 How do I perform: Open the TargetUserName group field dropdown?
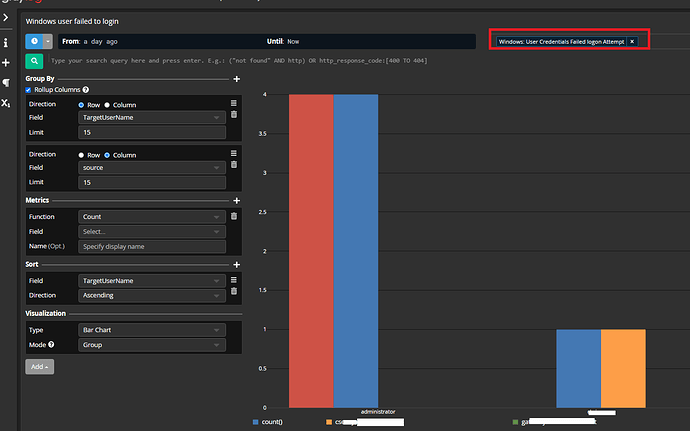[x=152, y=118]
